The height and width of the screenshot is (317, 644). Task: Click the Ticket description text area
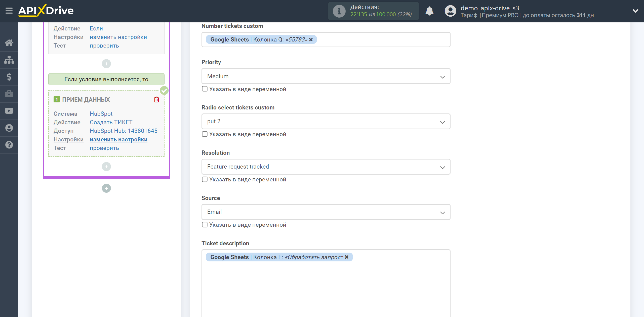[326, 283]
